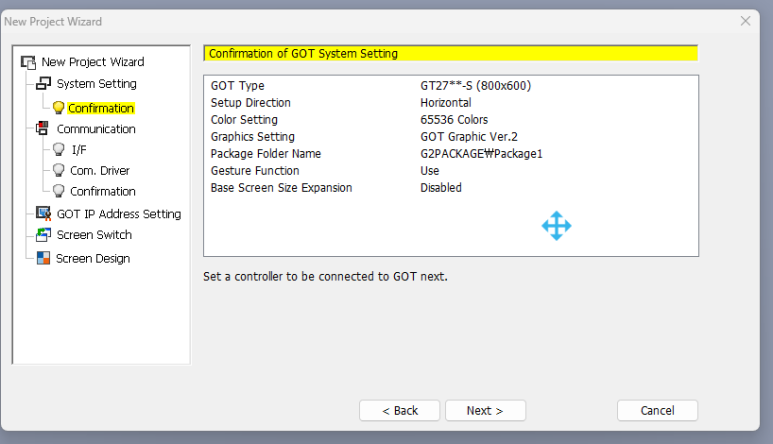Click the Communication tree icon
Viewport: 773px width, 444px height.
43,129
